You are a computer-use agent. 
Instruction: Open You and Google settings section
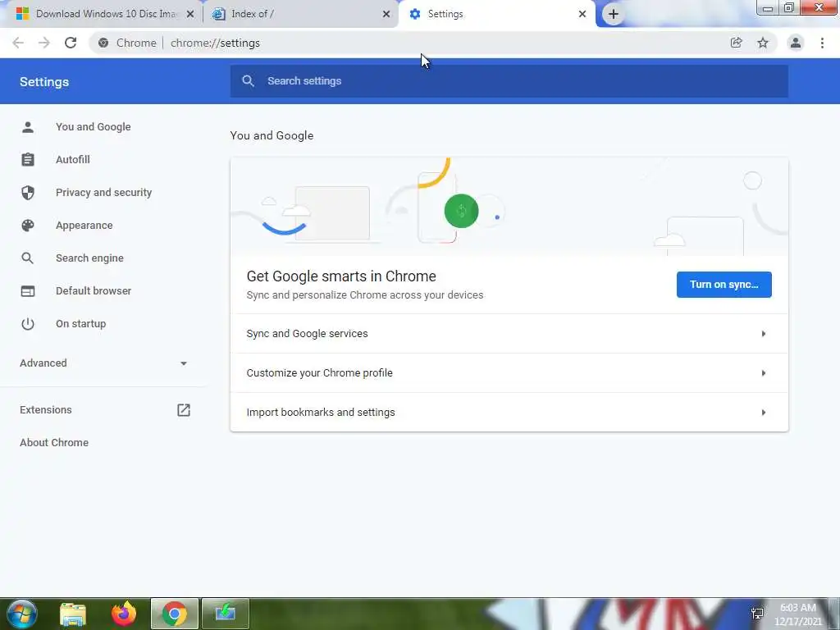tap(94, 127)
